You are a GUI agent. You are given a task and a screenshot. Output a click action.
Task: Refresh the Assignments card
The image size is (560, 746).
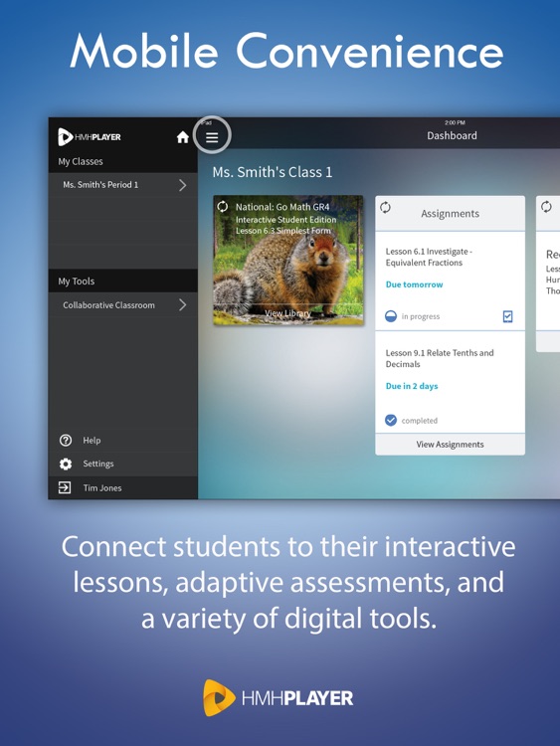[x=385, y=207]
